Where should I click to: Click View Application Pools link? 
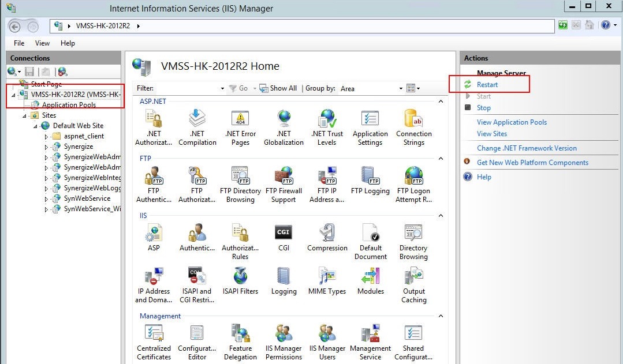(512, 122)
